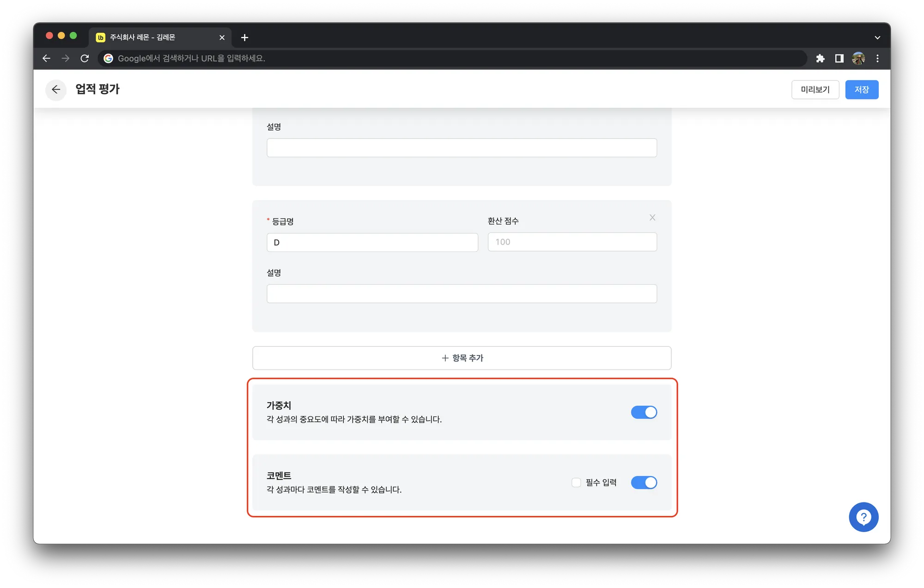Close the 주식회사 레몬 browser tab
924x588 pixels.
tap(222, 37)
